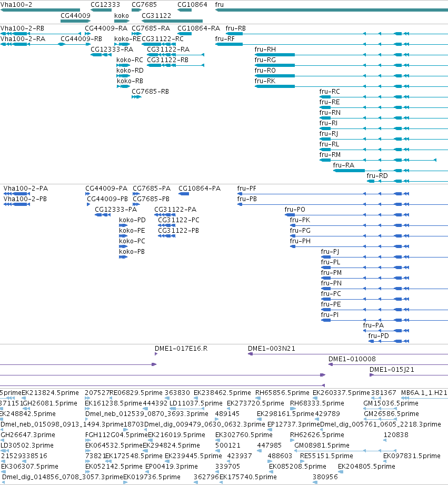Click the fru-RN transcript label
Screen dimensions: 448x485
330,112
